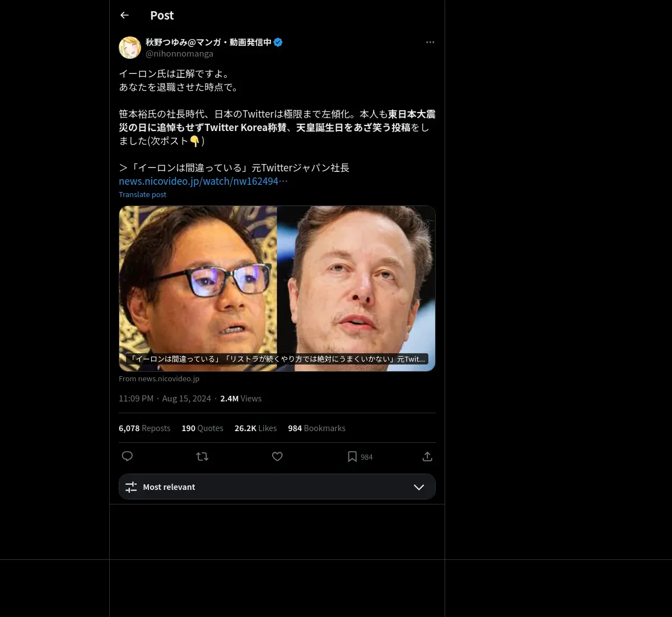The image size is (672, 617).
Task: View the 190 Quotes list
Action: tap(202, 428)
